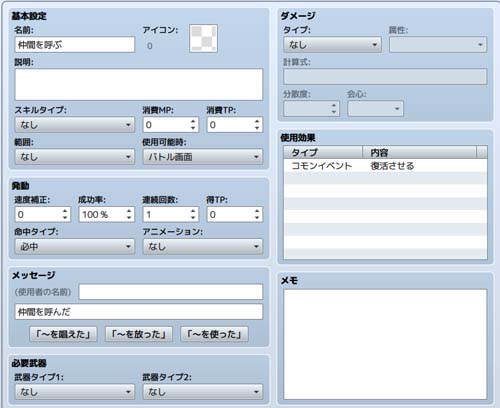Click the 「～を唱えた」 button

pyautogui.click(x=63, y=334)
